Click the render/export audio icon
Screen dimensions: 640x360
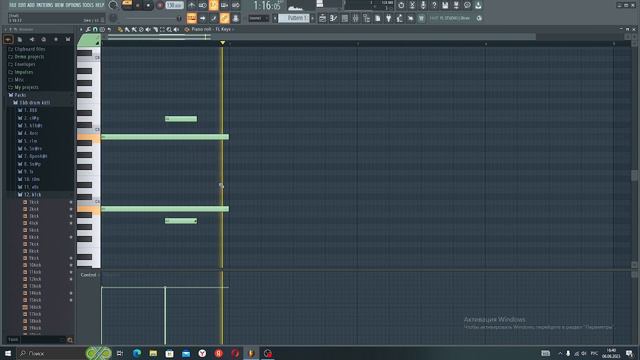456,5
